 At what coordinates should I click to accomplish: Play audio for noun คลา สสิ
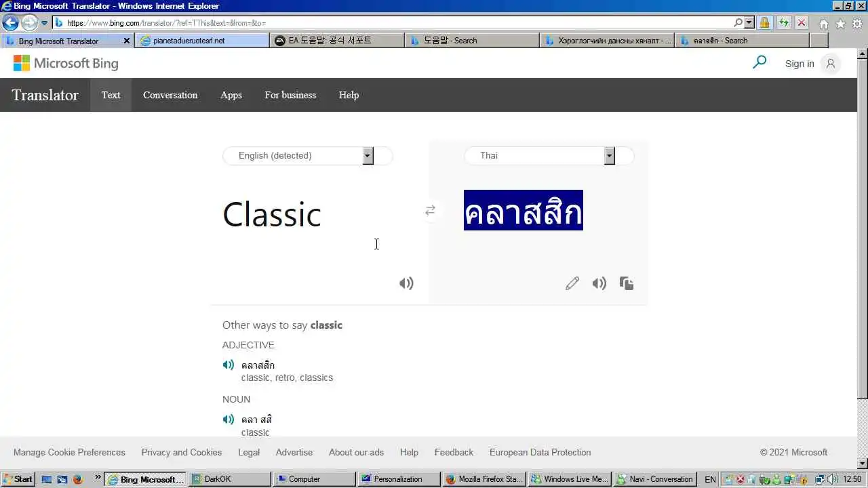point(229,419)
